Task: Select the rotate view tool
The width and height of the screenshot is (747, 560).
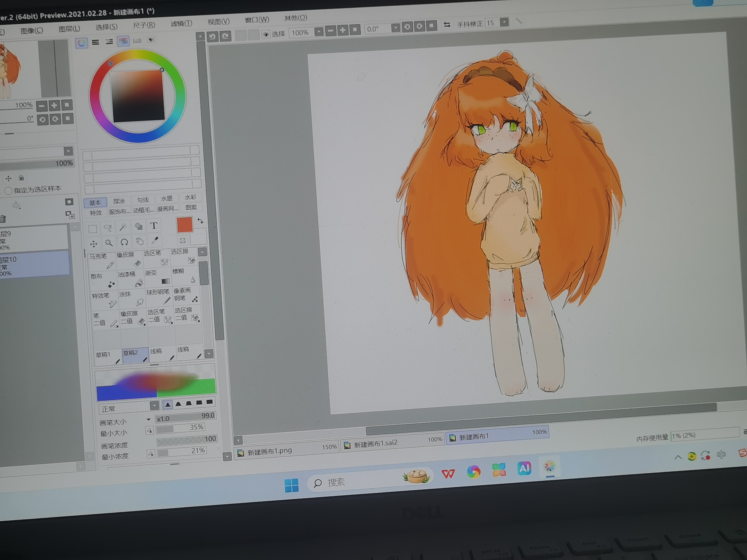Action: 124,242
